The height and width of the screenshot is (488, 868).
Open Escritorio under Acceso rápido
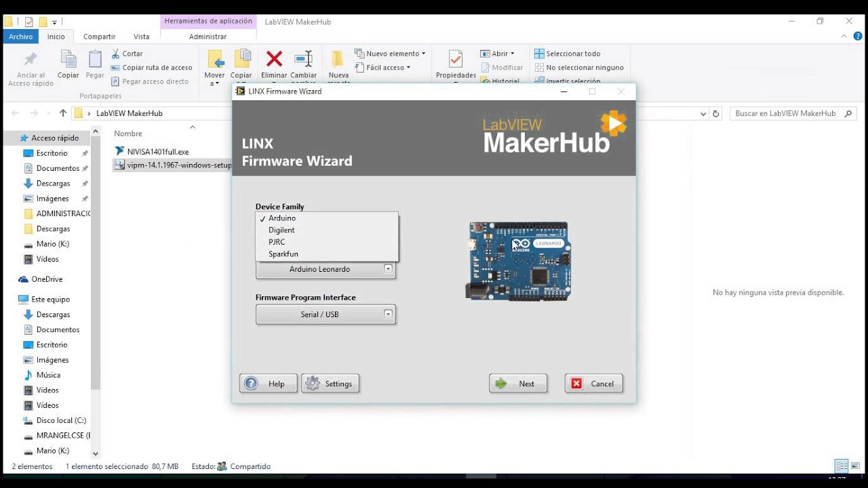coord(52,153)
